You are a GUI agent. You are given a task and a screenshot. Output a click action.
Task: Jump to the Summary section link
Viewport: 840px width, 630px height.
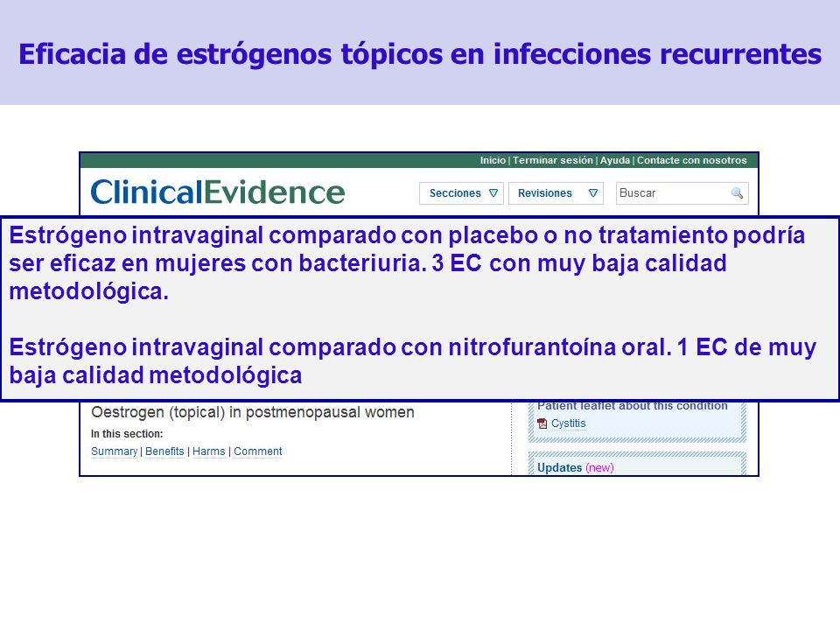(114, 451)
